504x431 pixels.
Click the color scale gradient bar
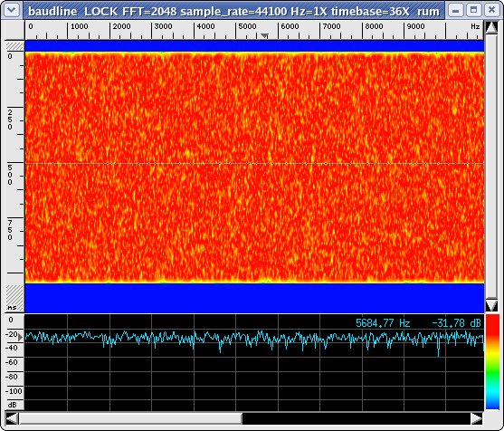[492, 362]
